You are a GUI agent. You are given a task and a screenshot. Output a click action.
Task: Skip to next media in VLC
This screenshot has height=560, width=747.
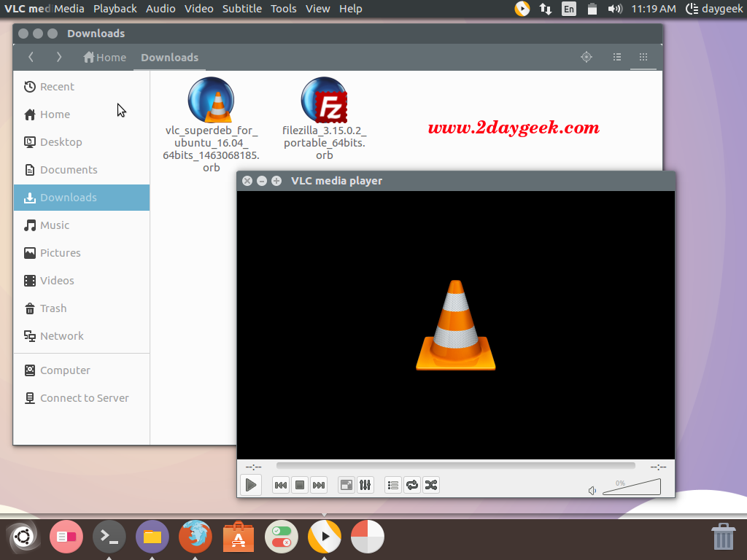(318, 485)
